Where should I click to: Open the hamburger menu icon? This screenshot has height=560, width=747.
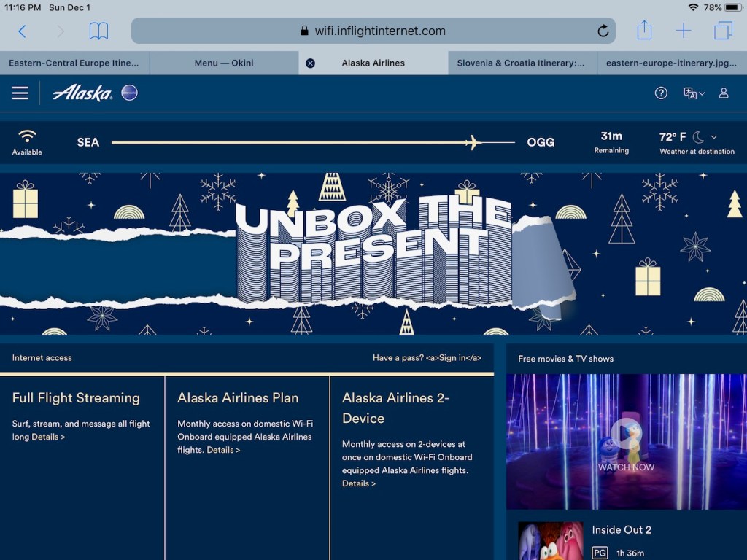pos(20,93)
